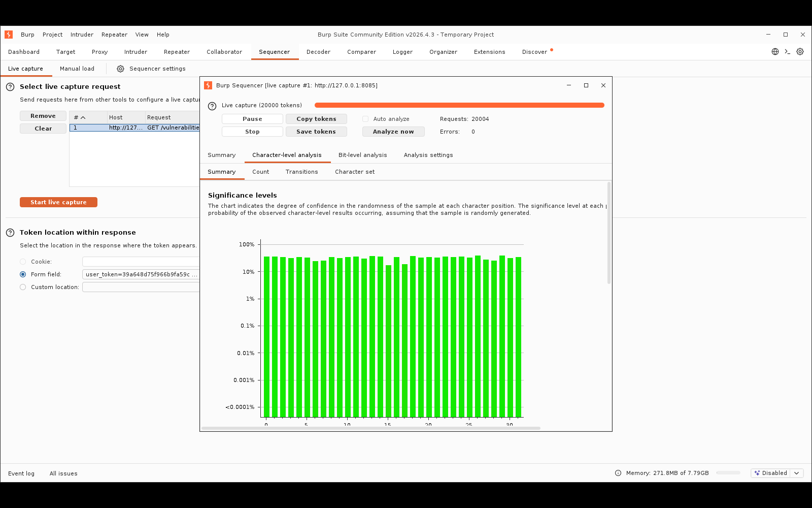Click the analysis panel vertical scrollbar
Image resolution: width=812 pixels, height=508 pixels.
click(609, 233)
